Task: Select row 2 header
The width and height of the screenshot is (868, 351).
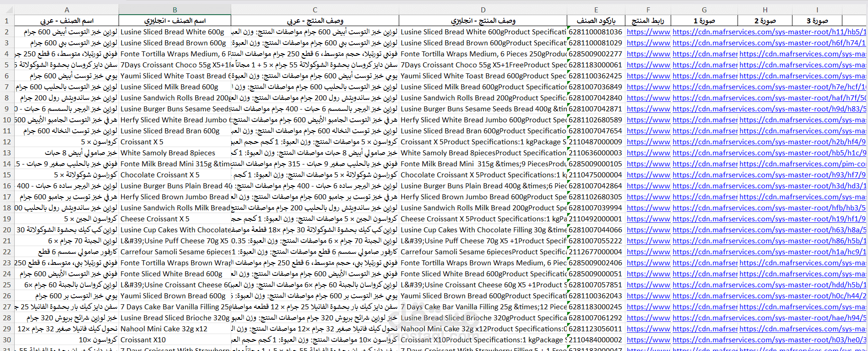Action: [7, 32]
